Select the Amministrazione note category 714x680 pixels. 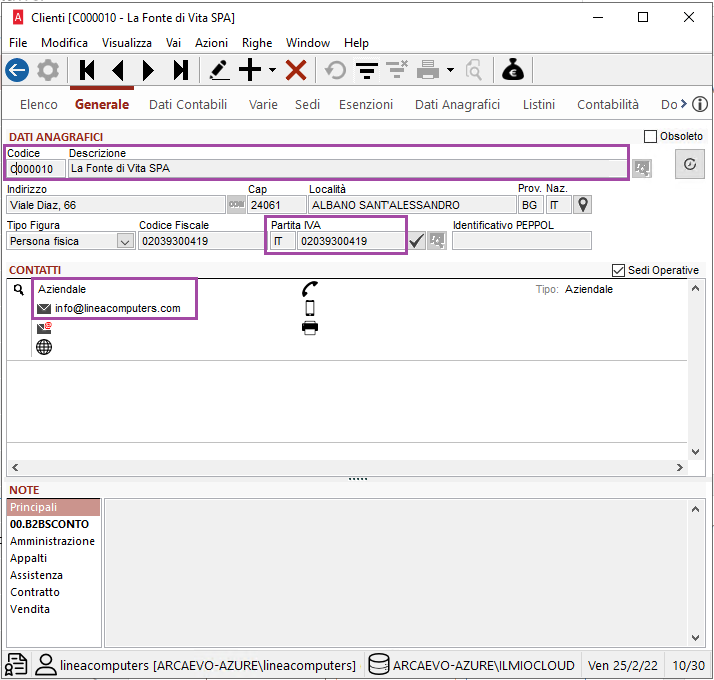point(52,541)
